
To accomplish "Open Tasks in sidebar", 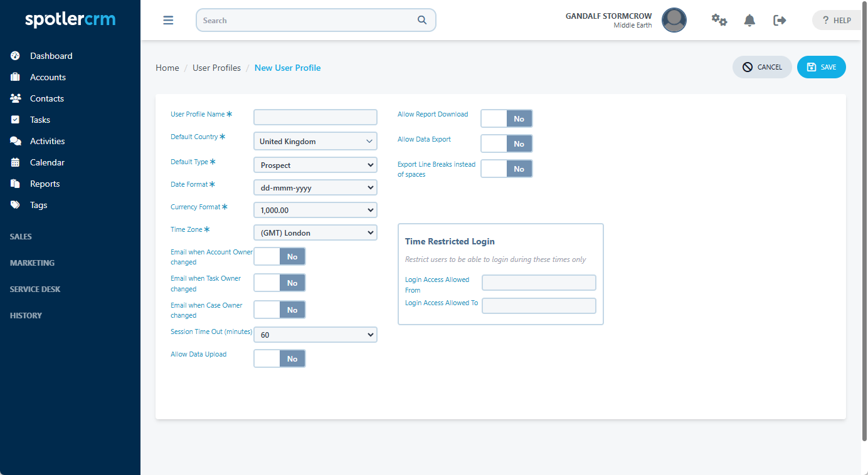I will tap(40, 120).
